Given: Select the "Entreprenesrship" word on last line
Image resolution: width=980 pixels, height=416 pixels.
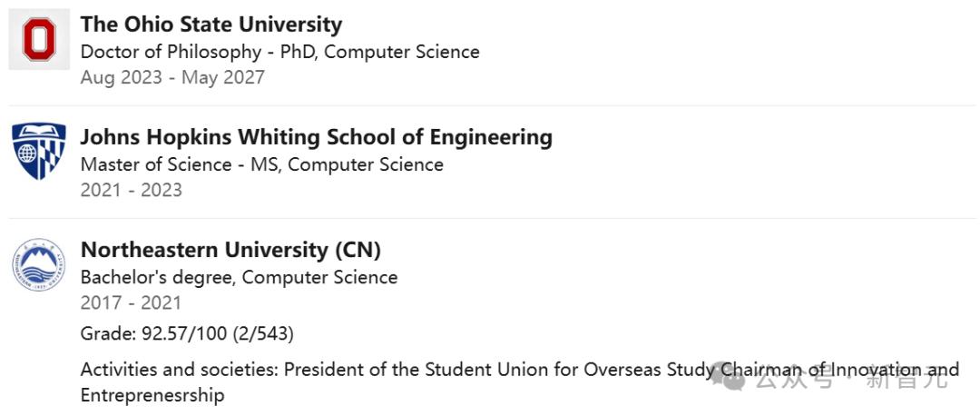Looking at the screenshot, I should (152, 395).
